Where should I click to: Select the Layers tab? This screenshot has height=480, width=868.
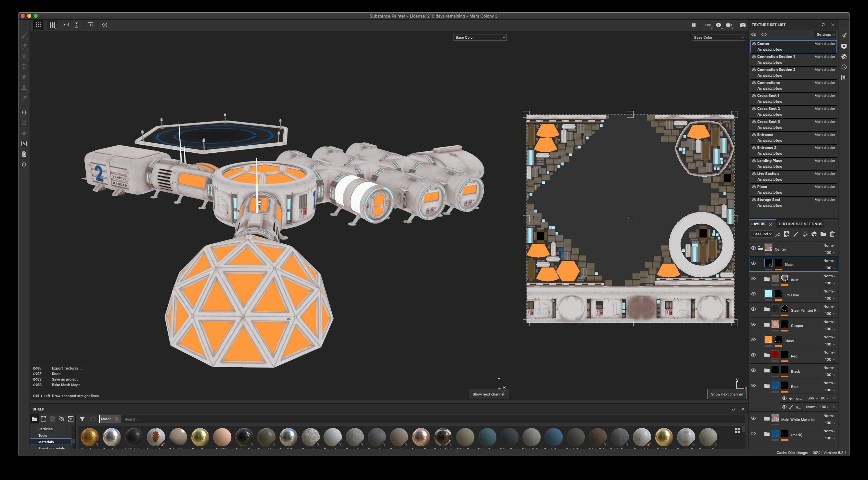click(758, 224)
